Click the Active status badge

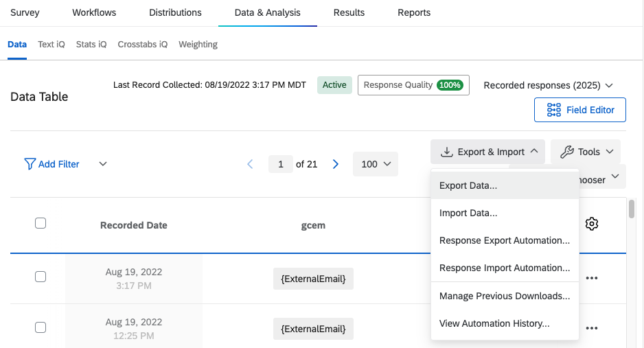pyautogui.click(x=334, y=85)
